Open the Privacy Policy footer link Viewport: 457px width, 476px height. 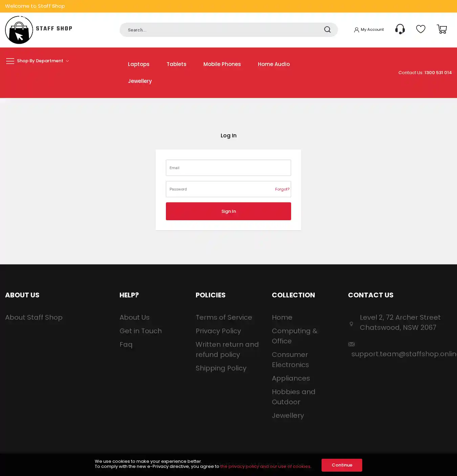pyautogui.click(x=218, y=331)
